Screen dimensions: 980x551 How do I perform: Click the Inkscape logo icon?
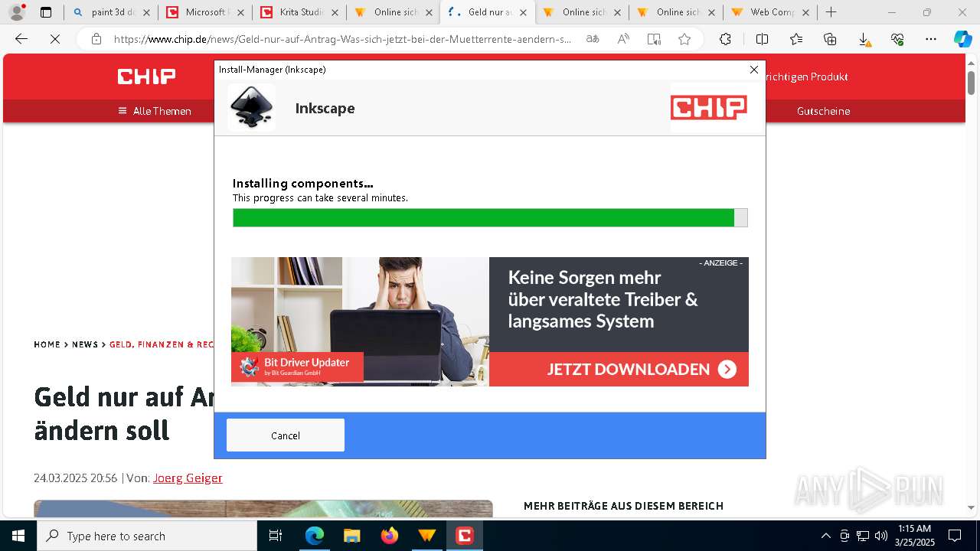pos(251,108)
